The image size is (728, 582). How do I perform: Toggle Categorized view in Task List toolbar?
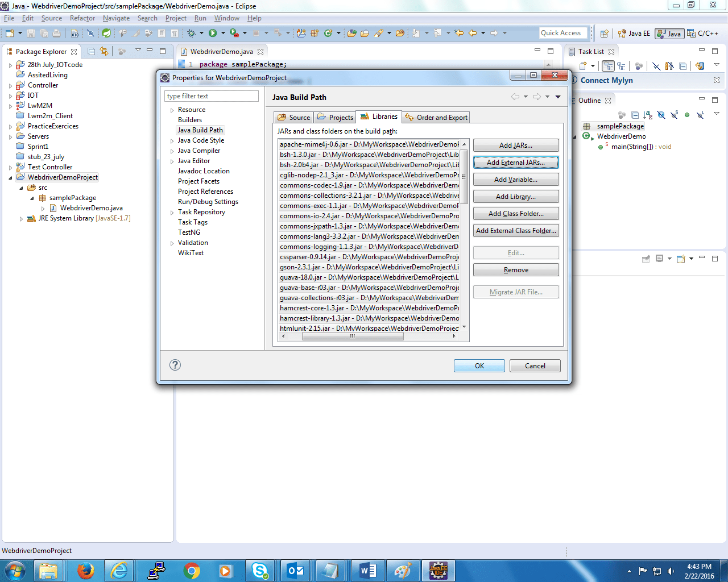pos(609,66)
